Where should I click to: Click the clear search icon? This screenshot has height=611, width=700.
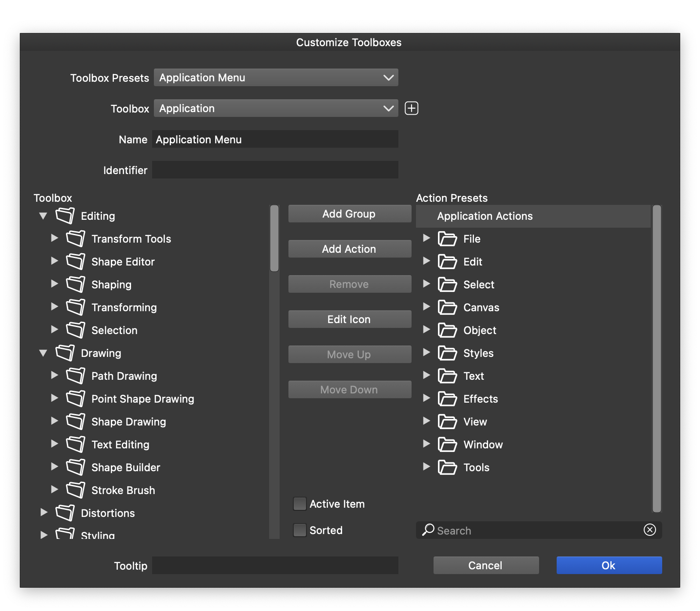(649, 530)
